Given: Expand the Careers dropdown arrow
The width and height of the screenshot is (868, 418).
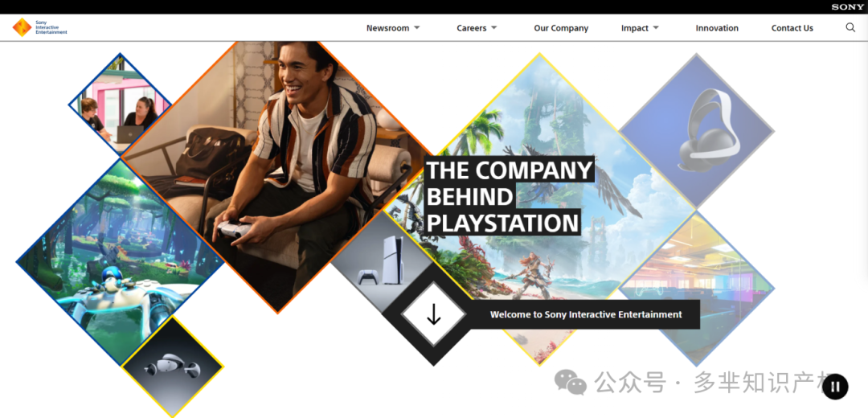Looking at the screenshot, I should click(x=493, y=27).
